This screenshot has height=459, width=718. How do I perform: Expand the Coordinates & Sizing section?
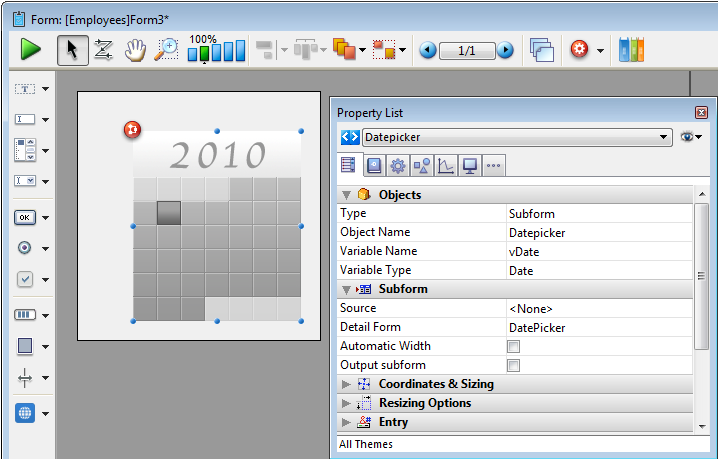[347, 384]
